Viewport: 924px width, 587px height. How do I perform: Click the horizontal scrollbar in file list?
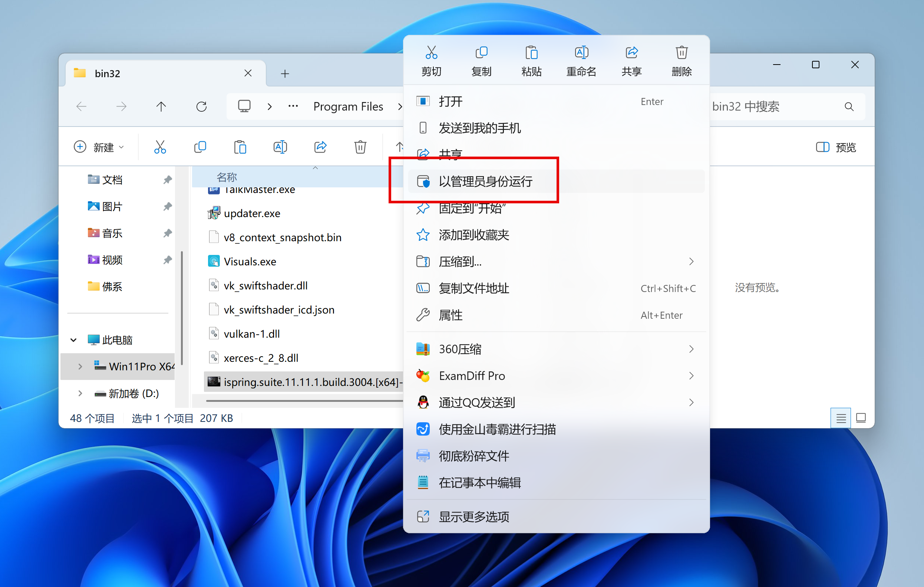(x=303, y=401)
